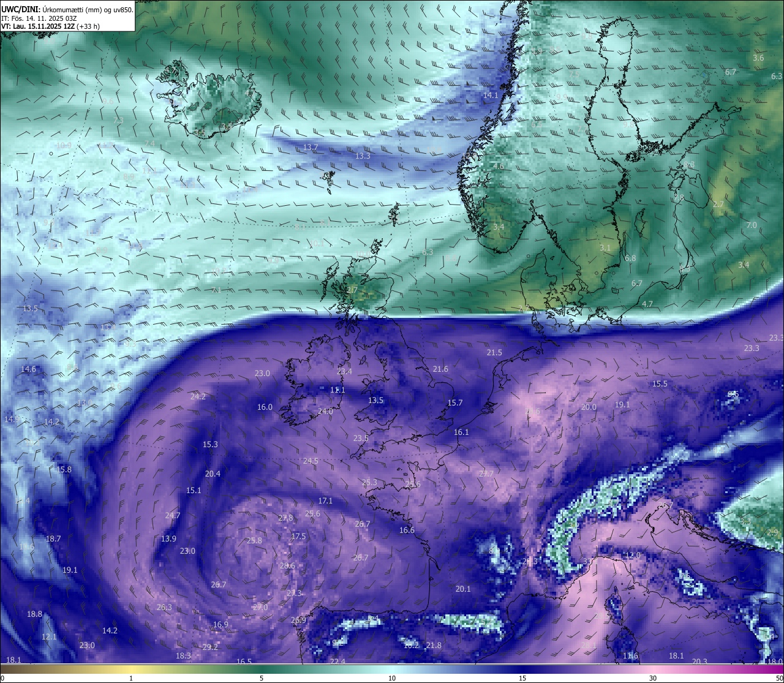784x683 pixels.
Task: Click the 4.7 value near the Polish coast
Action: pyautogui.click(x=647, y=304)
